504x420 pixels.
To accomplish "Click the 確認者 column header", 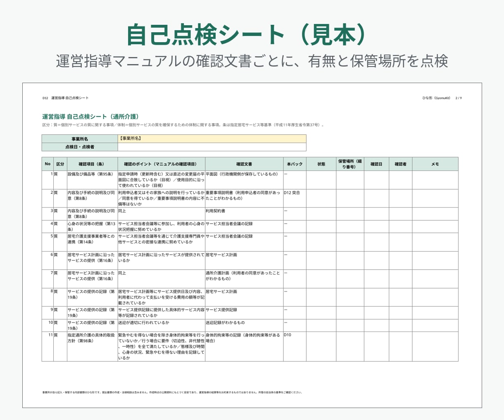I will [400, 164].
